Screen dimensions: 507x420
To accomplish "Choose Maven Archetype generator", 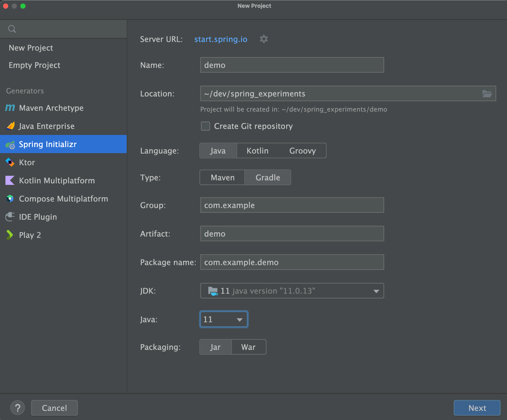I will [x=63, y=108].
